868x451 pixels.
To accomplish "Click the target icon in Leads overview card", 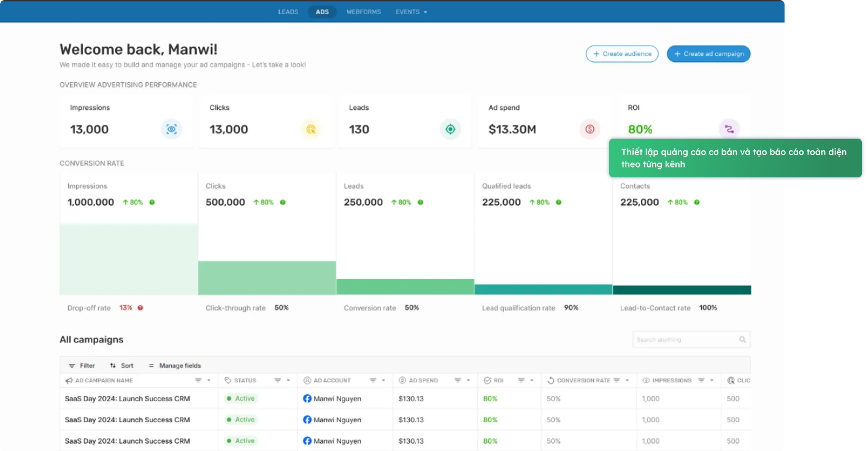I will pyautogui.click(x=450, y=129).
